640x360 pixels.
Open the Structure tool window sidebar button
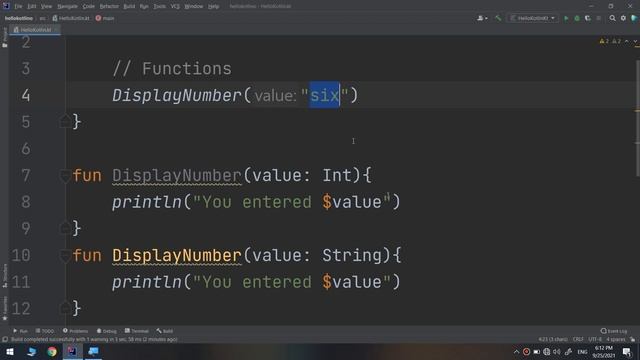[4, 276]
